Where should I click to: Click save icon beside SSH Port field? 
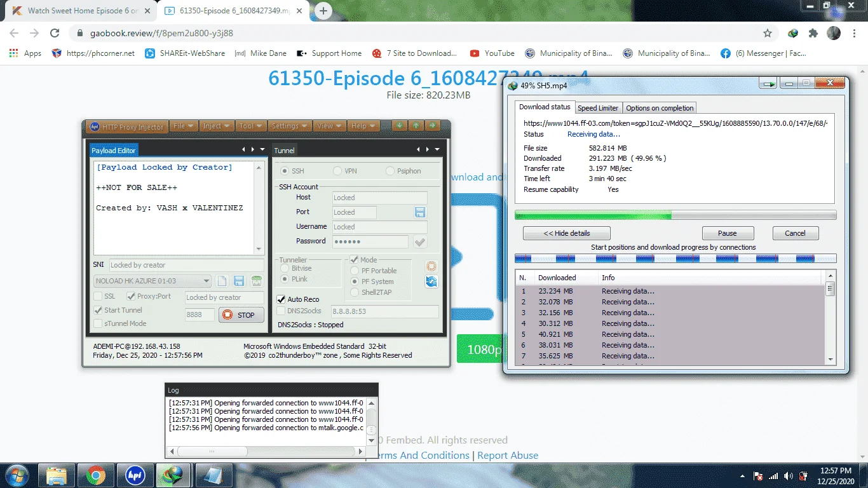[x=420, y=212]
